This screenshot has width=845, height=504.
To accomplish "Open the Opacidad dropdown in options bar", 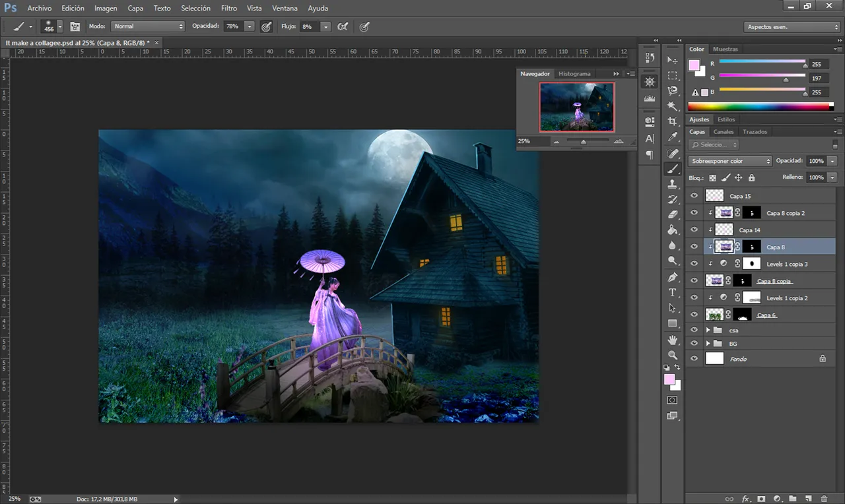I will click(250, 26).
